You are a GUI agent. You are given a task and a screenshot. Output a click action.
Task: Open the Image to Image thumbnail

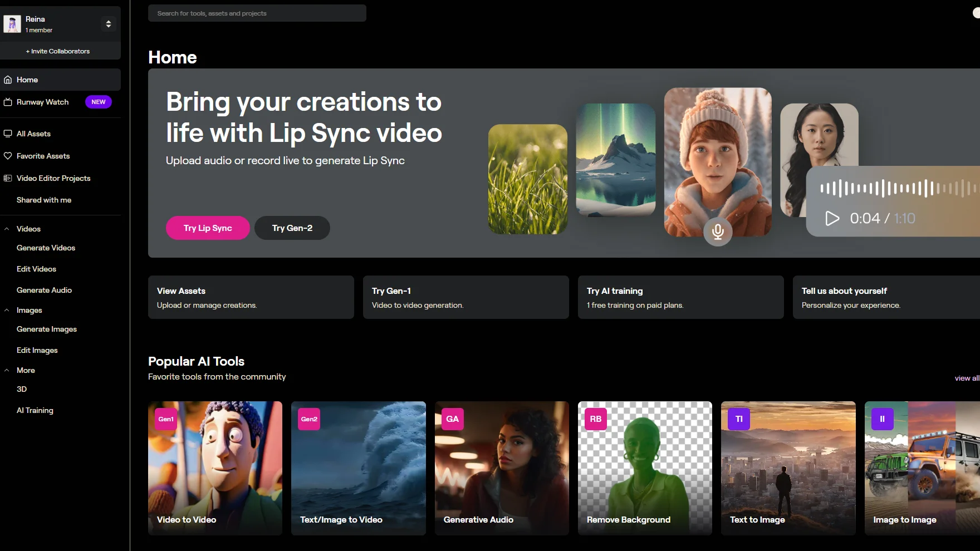tap(922, 468)
